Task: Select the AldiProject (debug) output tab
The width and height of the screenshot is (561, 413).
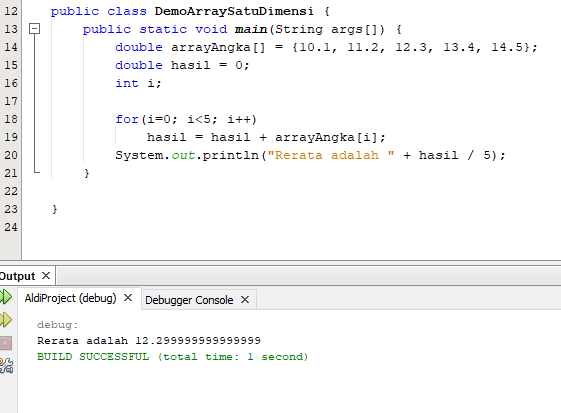Action: click(70, 298)
